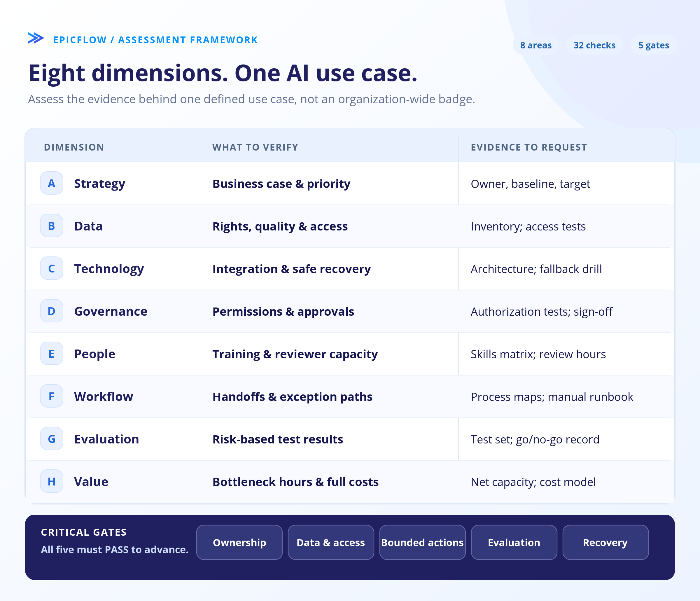Viewport: 700px width, 601px height.
Task: Select the letter D badge for Governance
Action: 51,311
